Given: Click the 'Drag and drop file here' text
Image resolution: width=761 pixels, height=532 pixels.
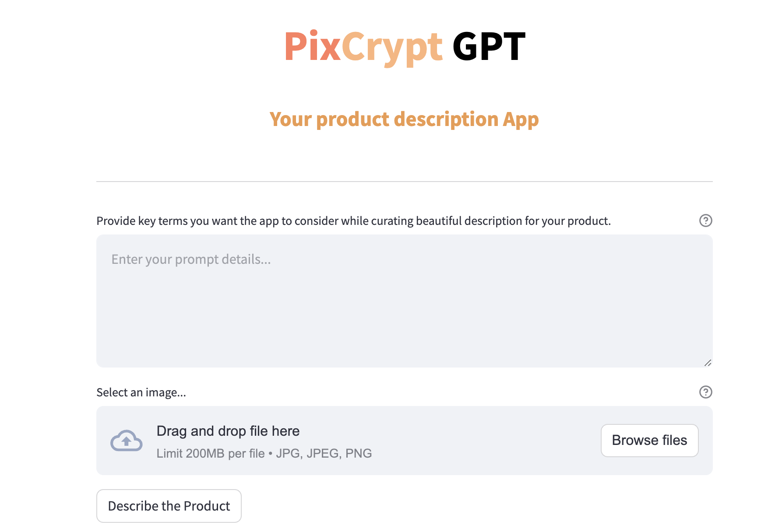Looking at the screenshot, I should point(228,431).
